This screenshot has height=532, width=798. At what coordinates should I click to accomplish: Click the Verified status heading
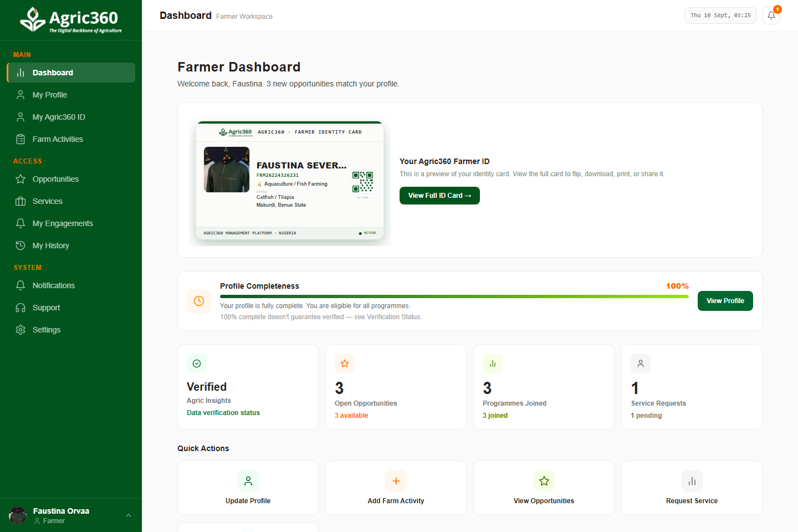tap(207, 387)
